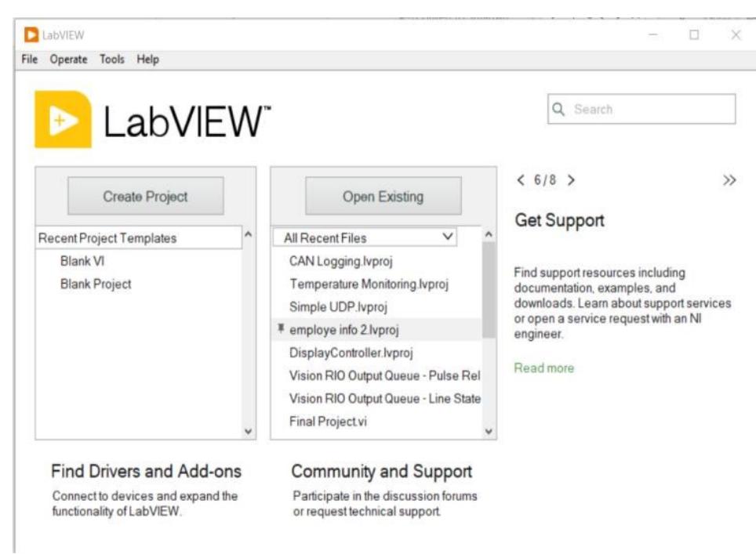Collapse side panel with double chevron
Image resolution: width=756 pixels, height=554 pixels.
[x=729, y=180]
